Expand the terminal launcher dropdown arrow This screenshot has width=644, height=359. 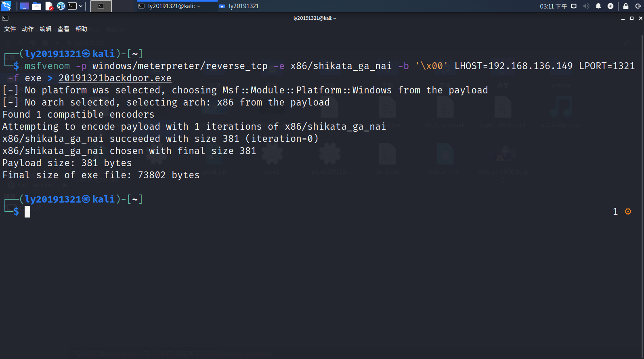click(x=81, y=6)
